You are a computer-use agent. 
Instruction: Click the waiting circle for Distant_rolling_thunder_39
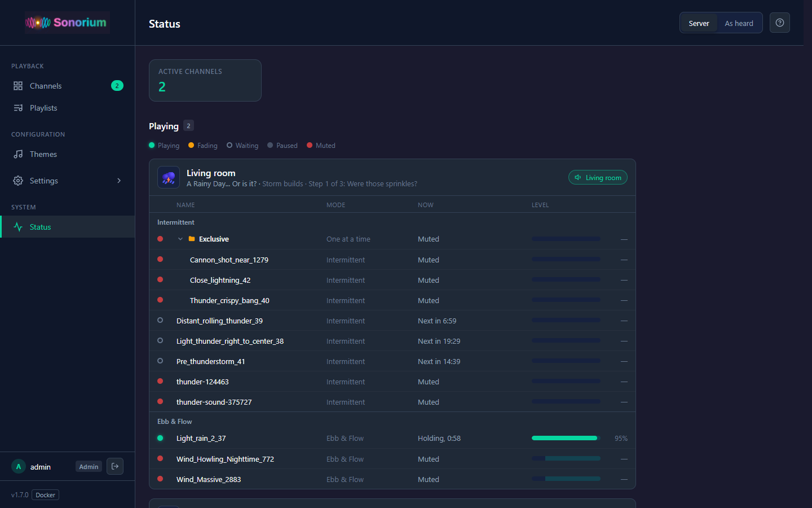(x=160, y=320)
